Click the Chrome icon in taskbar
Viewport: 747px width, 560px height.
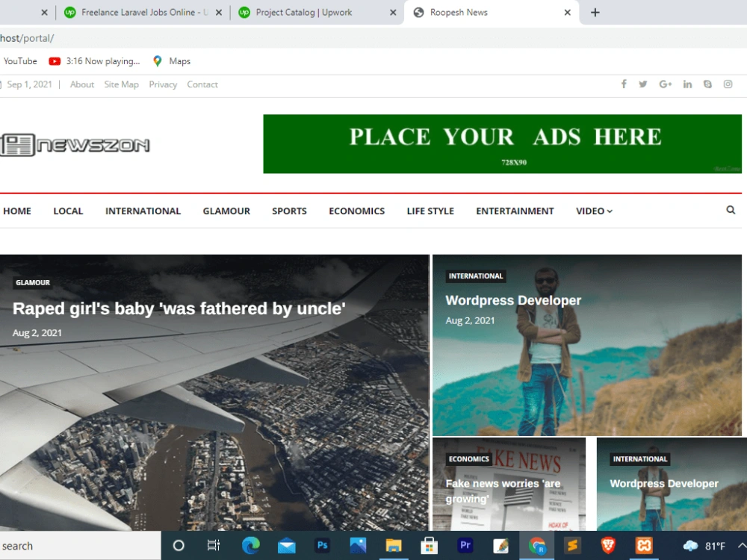pos(537,546)
